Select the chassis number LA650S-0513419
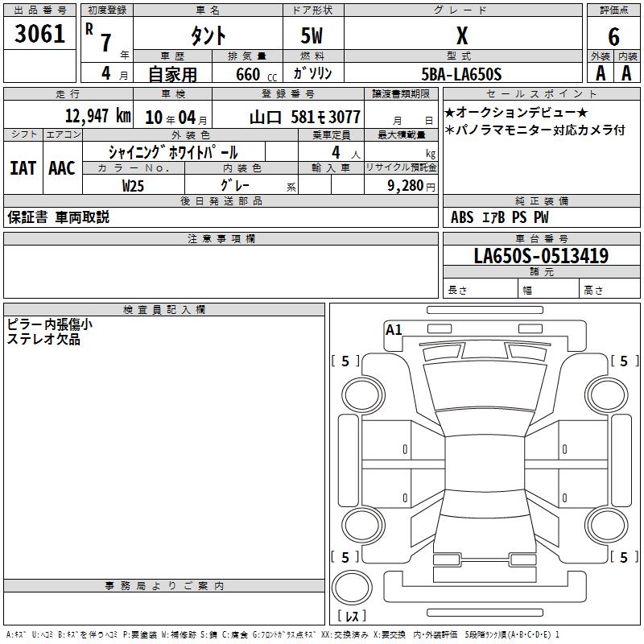The height and width of the screenshot is (644, 644). point(541,255)
